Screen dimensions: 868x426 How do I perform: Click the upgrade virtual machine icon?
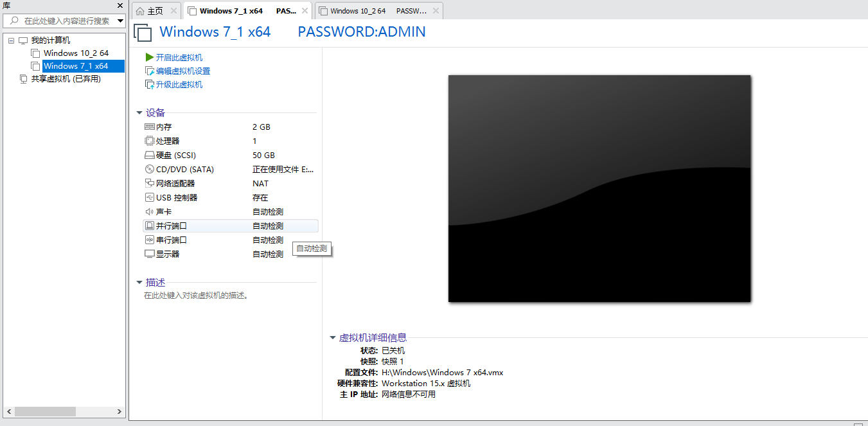[150, 84]
